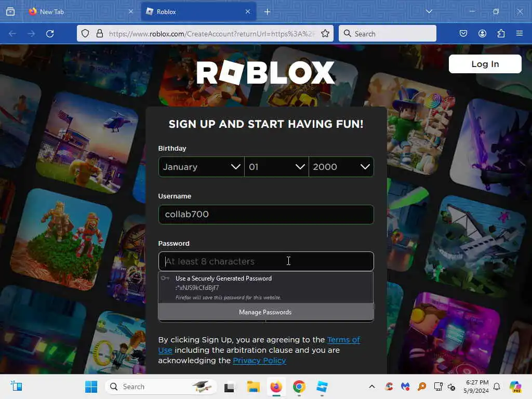Open Task View on taskbar
The width and height of the screenshot is (532, 399).
[x=229, y=387]
